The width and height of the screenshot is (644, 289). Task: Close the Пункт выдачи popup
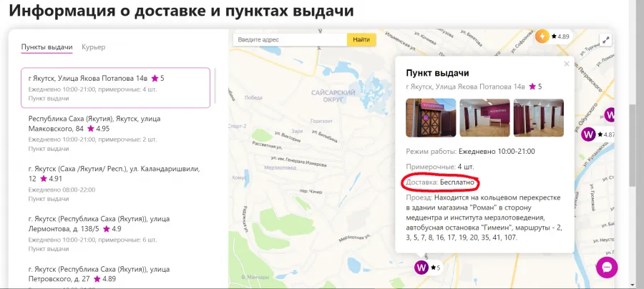coord(567,64)
